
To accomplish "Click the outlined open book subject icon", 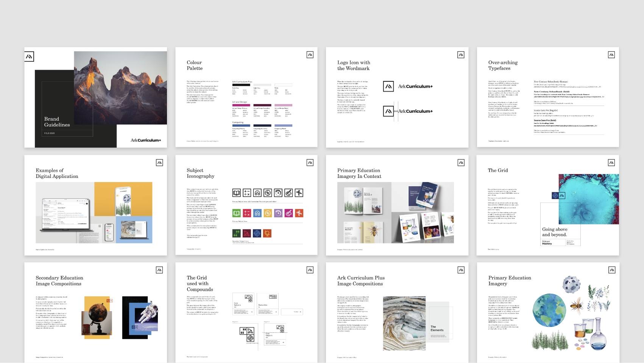I will click(236, 193).
